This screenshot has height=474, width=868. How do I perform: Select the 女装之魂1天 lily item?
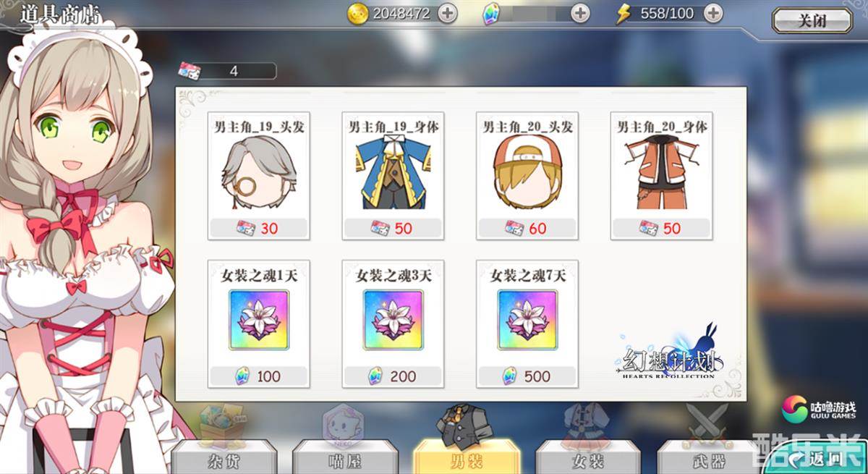tap(258, 323)
